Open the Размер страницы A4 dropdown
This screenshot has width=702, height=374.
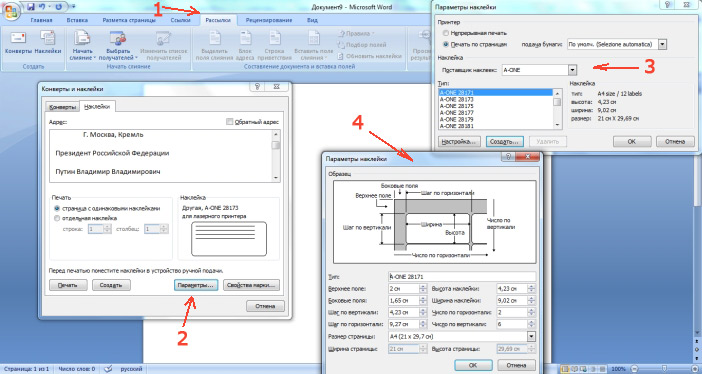(x=531, y=336)
